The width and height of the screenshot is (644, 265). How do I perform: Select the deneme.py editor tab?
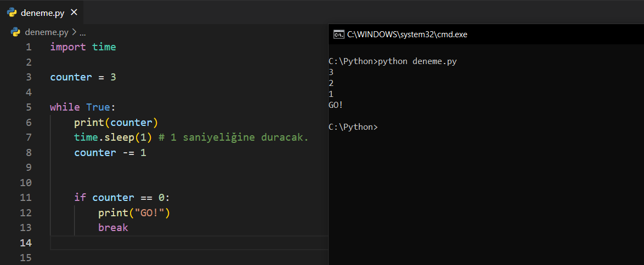(42, 13)
